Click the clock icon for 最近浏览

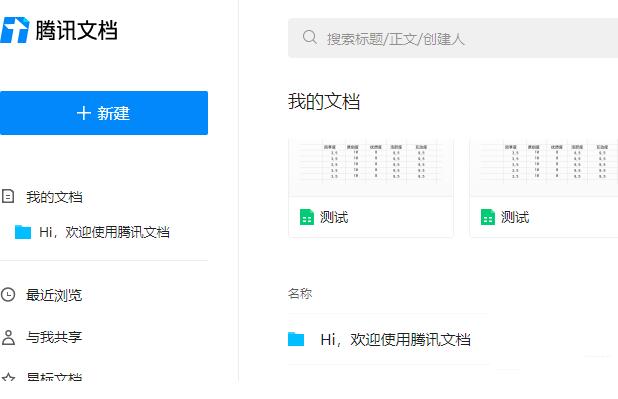[8, 295]
